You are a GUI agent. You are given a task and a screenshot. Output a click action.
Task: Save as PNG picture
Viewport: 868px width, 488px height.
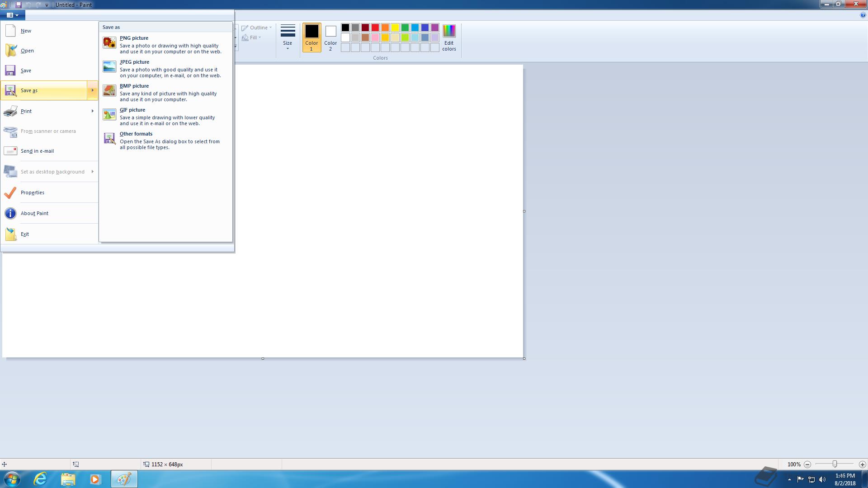(x=165, y=44)
